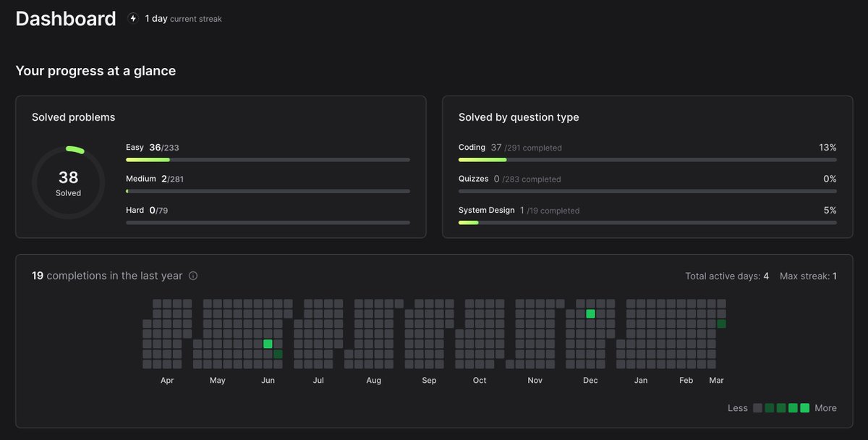Click the 0% Quizzes percentage

coord(830,179)
